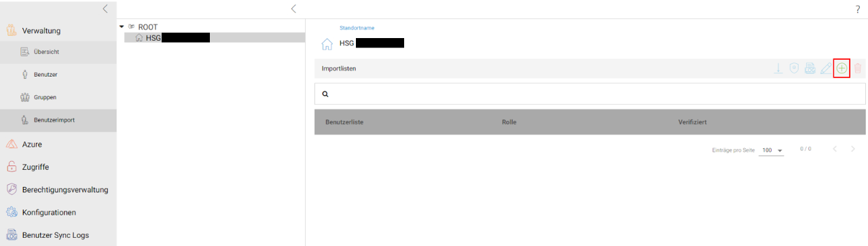Click the download arrow icon
The width and height of the screenshot is (868, 246).
pyautogui.click(x=778, y=69)
